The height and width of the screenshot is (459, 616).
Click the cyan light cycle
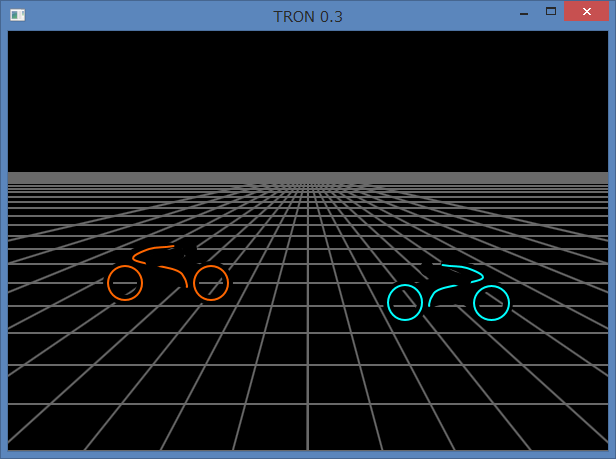pyautogui.click(x=448, y=291)
